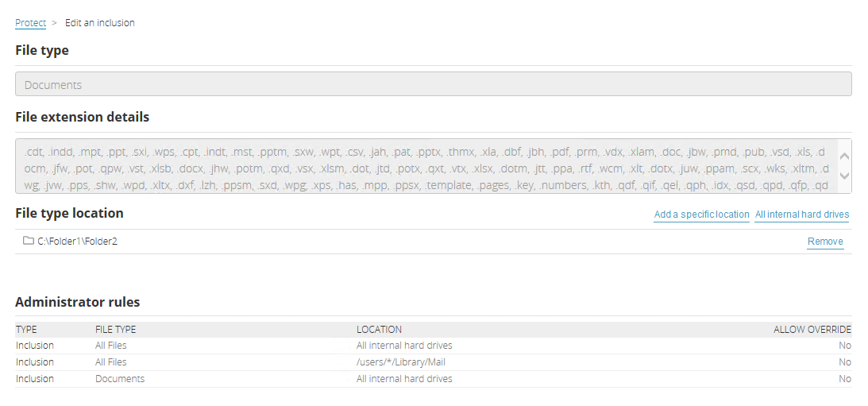The width and height of the screenshot is (868, 406).
Task: Click the scroll down arrow in file extensions box
Action: pyautogui.click(x=844, y=176)
